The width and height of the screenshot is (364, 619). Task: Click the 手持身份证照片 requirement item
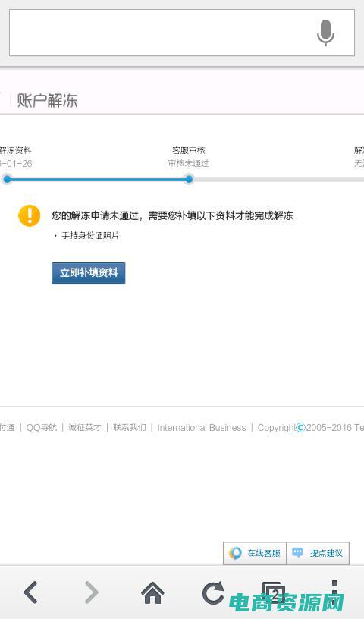(90, 235)
